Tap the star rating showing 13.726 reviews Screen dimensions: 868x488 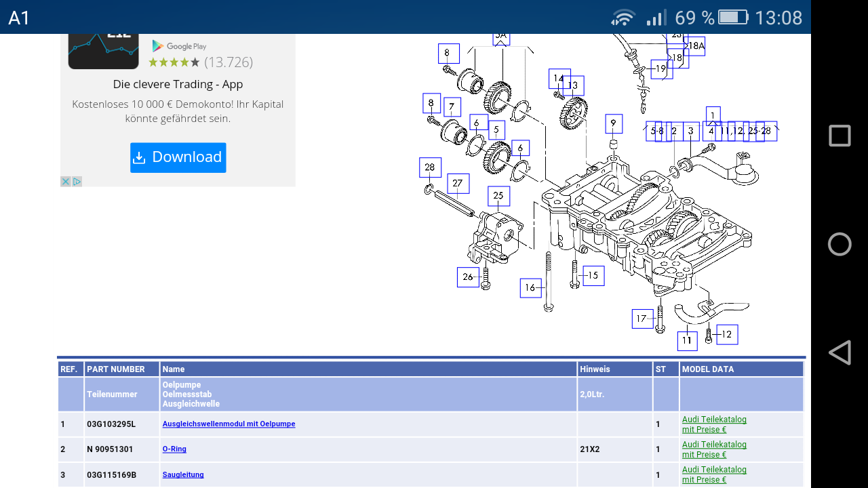(x=200, y=62)
